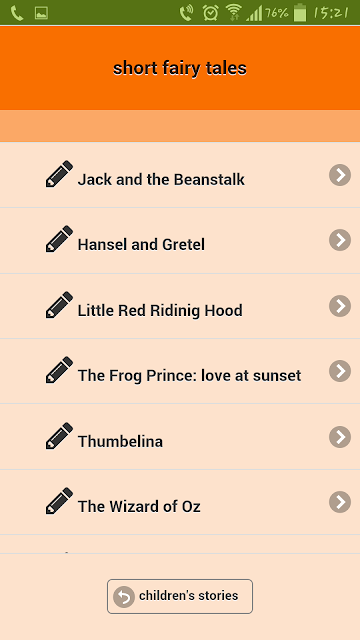Image resolution: width=360 pixels, height=640 pixels.
Task: Tap pencil icon next to Little Red Ridinig Hood
Action: [59, 305]
